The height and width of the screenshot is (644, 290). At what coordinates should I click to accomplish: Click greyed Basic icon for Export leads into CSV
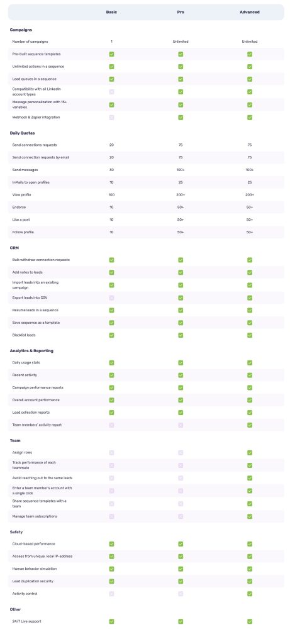[x=111, y=297]
